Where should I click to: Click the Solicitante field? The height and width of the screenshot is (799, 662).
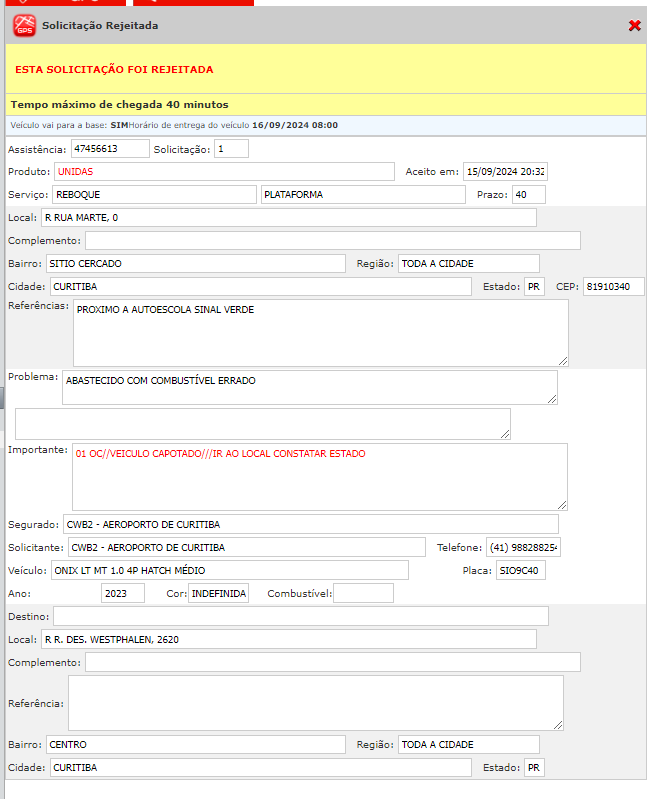pos(247,547)
